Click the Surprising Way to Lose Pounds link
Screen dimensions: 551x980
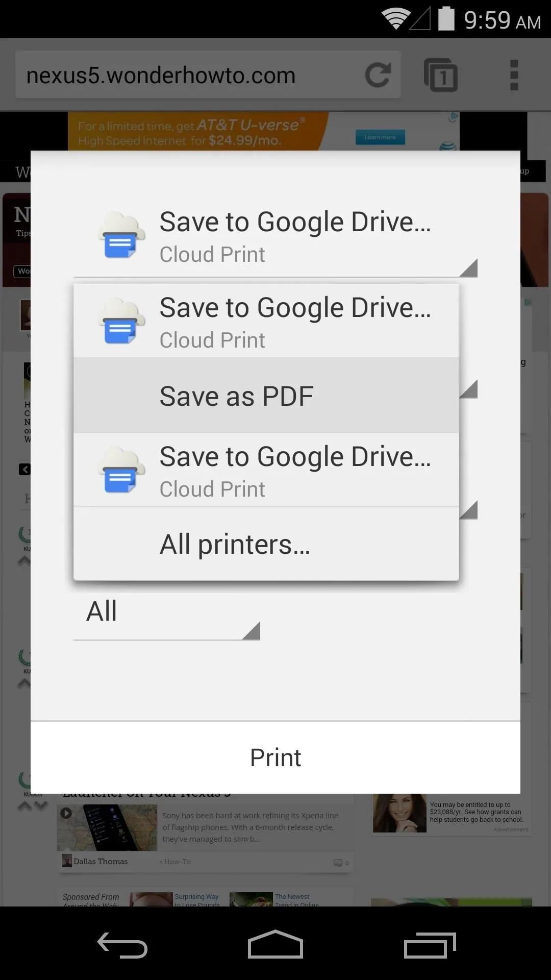click(197, 900)
